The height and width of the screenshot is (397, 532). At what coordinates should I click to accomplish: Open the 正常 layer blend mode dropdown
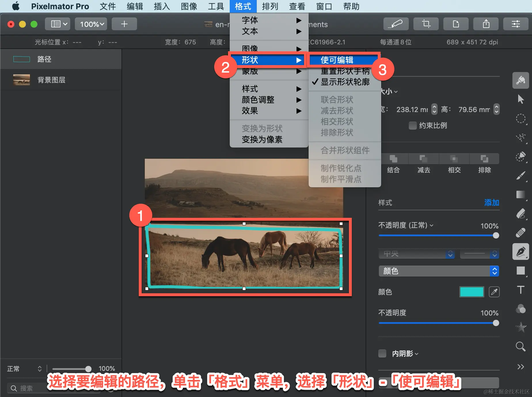pos(24,369)
